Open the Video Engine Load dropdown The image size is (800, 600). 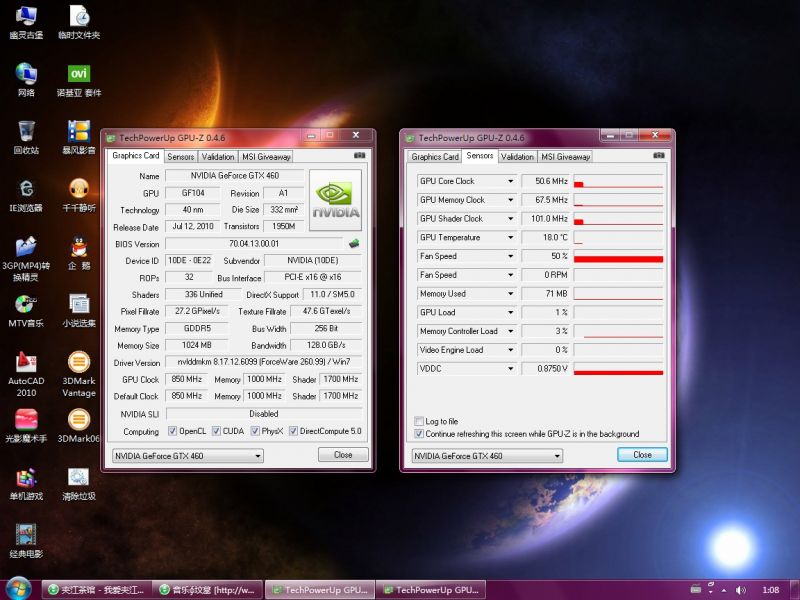[510, 350]
